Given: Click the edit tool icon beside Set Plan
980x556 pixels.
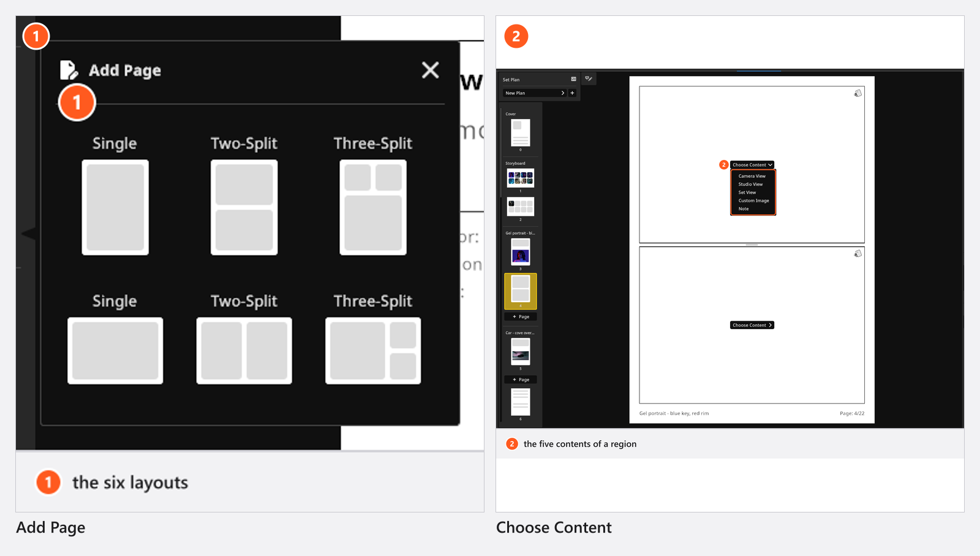Looking at the screenshot, I should click(589, 78).
